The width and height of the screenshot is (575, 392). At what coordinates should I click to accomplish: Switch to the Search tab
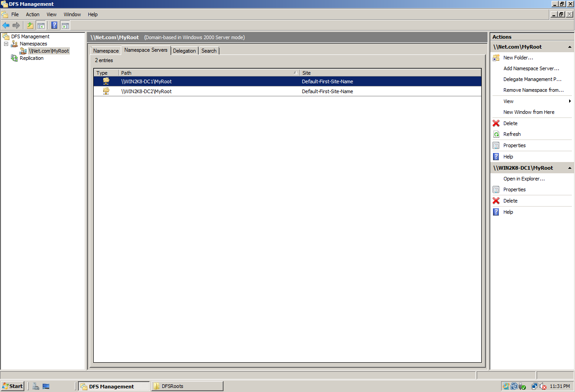point(209,51)
